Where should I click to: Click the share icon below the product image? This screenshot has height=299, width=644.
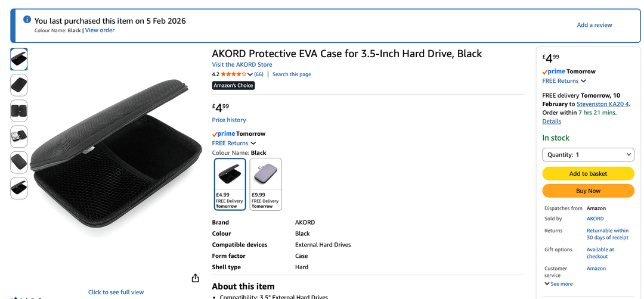(195, 278)
